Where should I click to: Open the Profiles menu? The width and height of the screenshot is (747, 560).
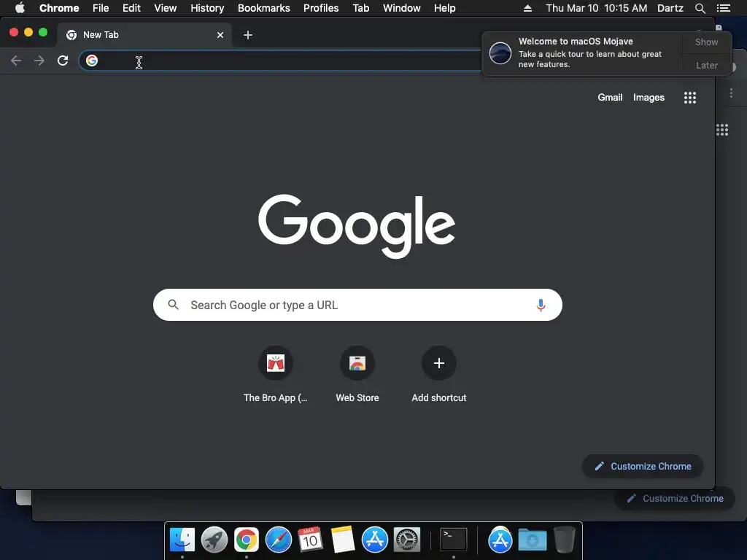pos(321,8)
